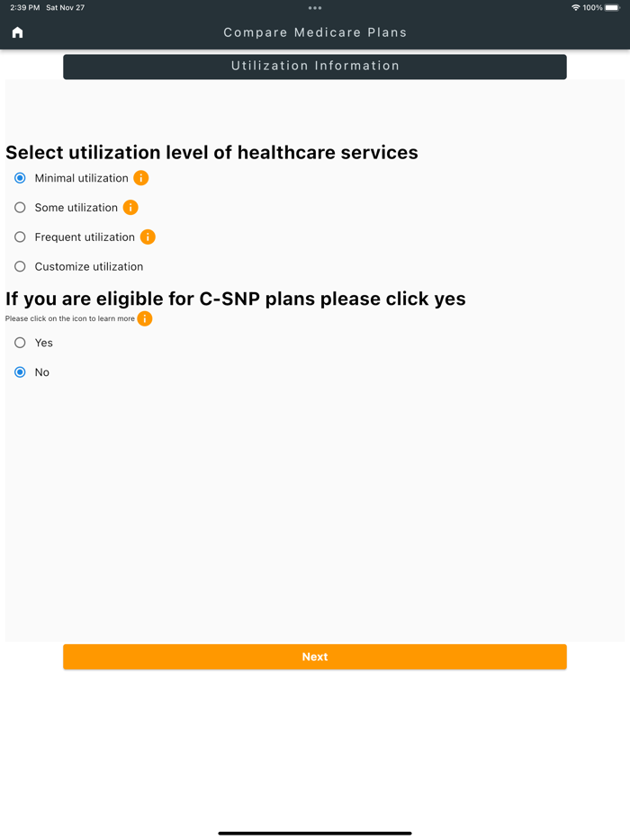Select Customize utilization
This screenshot has height=840, width=630.
[20, 266]
